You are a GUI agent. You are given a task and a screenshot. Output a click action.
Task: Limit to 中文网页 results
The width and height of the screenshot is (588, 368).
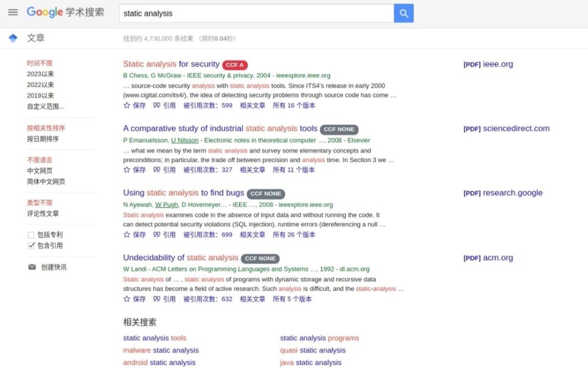click(x=40, y=171)
